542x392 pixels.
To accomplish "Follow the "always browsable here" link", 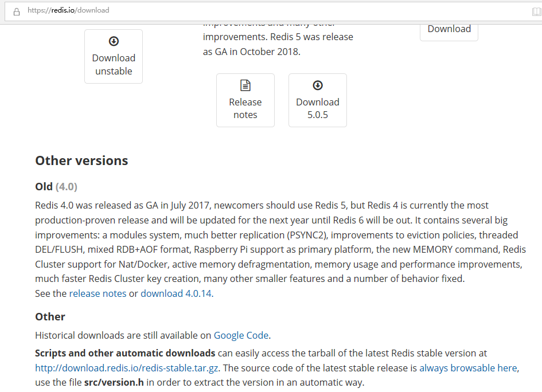I will pyautogui.click(x=468, y=368).
